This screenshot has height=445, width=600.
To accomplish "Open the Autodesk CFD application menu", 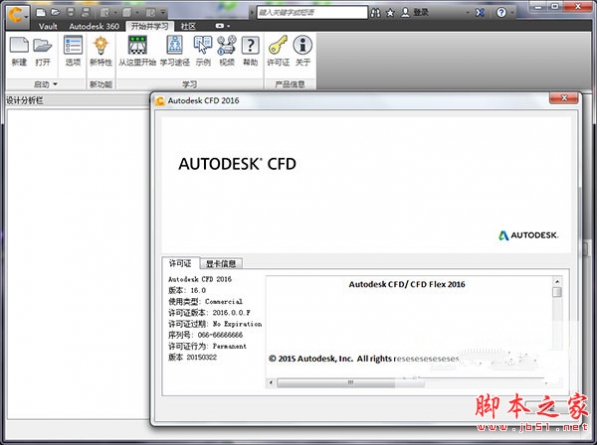I will 17,16.
